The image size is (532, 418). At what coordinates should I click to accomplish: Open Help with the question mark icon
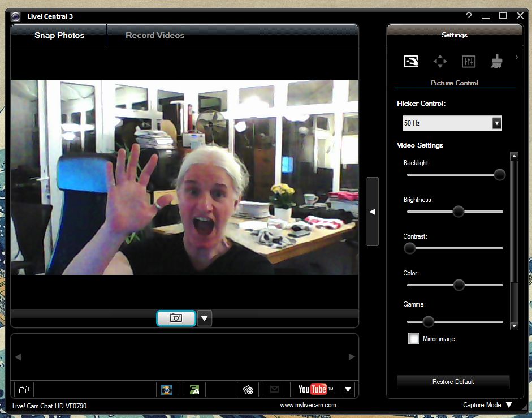point(469,16)
